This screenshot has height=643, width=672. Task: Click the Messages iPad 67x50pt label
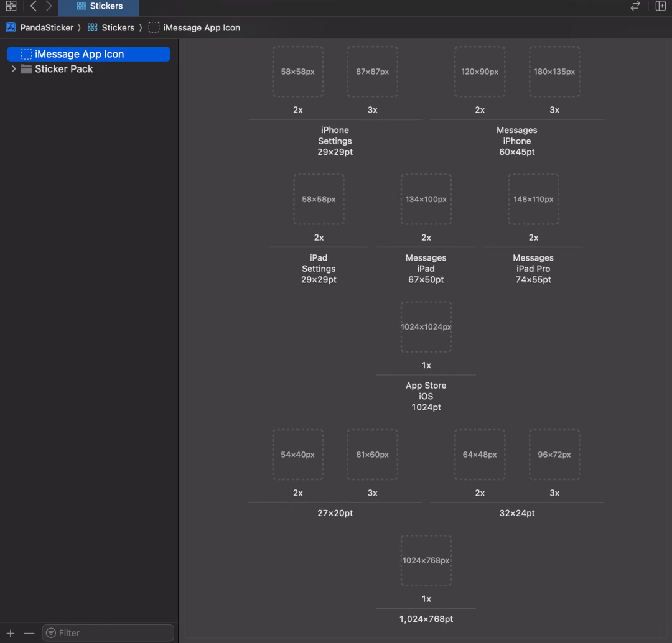[x=426, y=269]
